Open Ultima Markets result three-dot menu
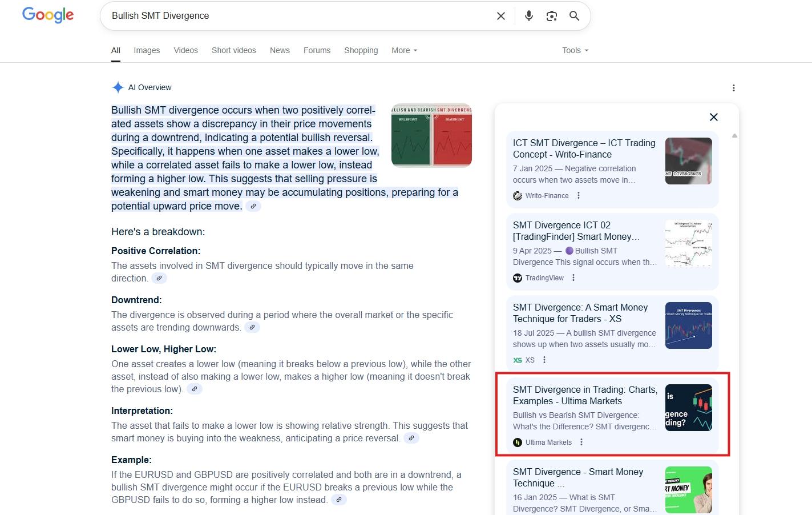 coord(581,442)
